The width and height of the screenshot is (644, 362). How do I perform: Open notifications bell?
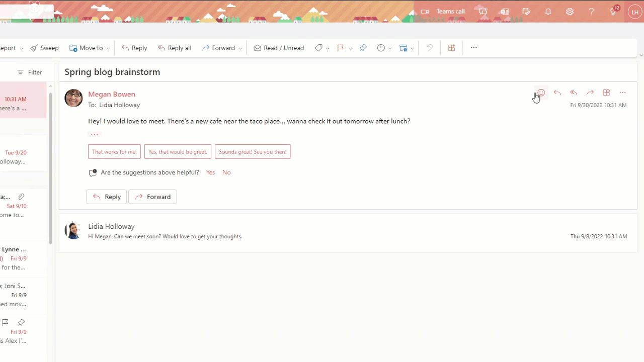point(548,12)
